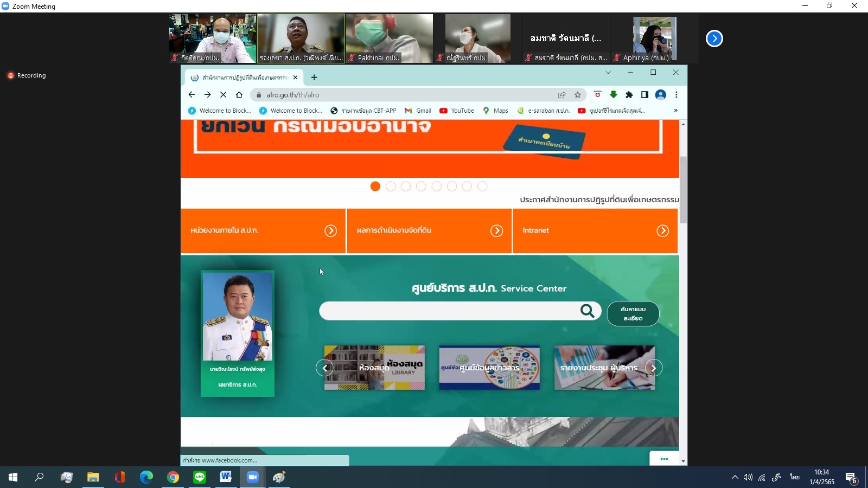Select the Aphiriya participant video
The width and height of the screenshot is (868, 488).
[x=654, y=38]
